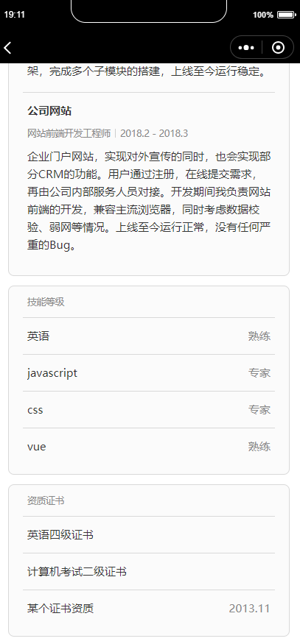The width and height of the screenshot is (300, 644).
Task: Click the 熟练 level beside vue
Action: tap(259, 447)
